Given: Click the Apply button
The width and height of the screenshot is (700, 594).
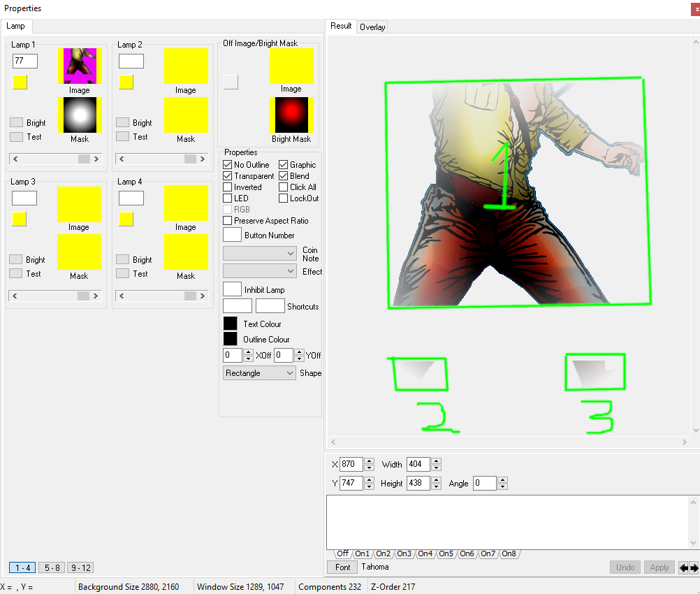Looking at the screenshot, I should 659,567.
